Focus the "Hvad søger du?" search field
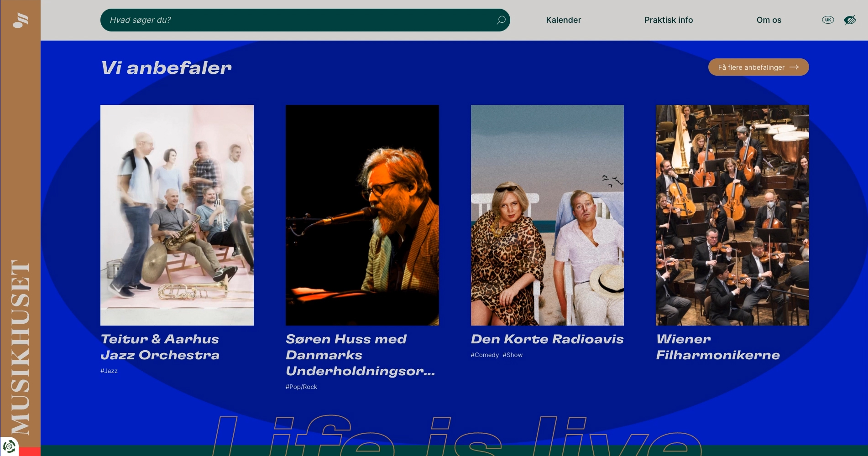This screenshot has width=868, height=456. coord(305,20)
